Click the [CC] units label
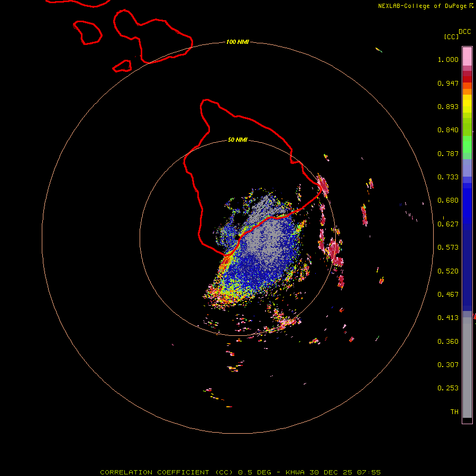Viewport: 476px width, 476px height. point(451,36)
